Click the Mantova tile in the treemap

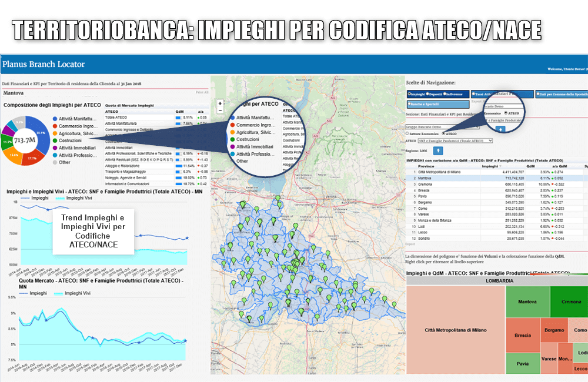tap(527, 301)
